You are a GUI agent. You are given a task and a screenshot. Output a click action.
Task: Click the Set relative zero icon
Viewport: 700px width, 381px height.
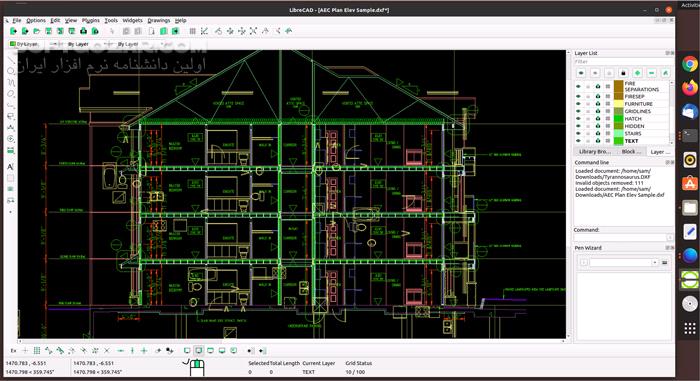158,351
